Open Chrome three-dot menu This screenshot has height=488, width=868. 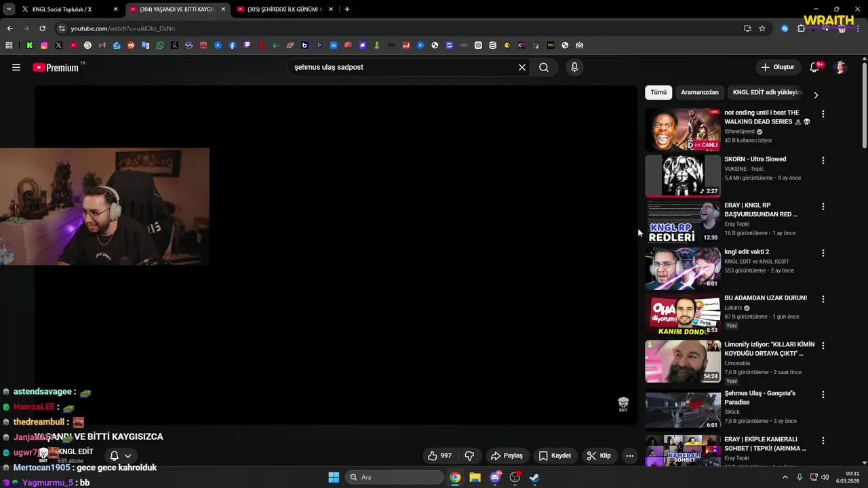tap(859, 28)
